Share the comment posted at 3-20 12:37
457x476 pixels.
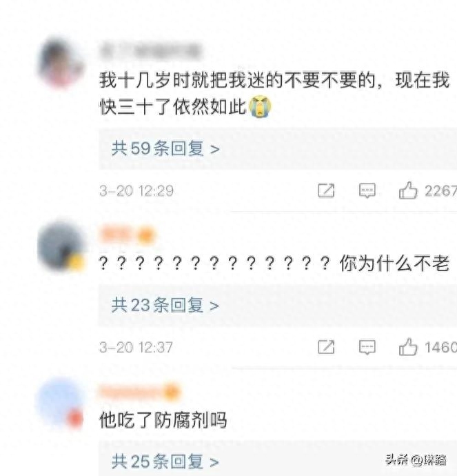(326, 347)
